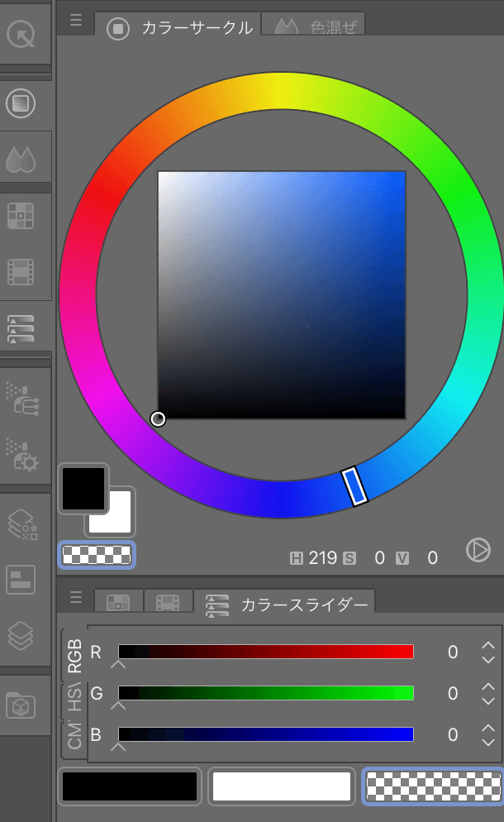Open the Sub Tool detail icon
This screenshot has height=822, width=504.
22,399
